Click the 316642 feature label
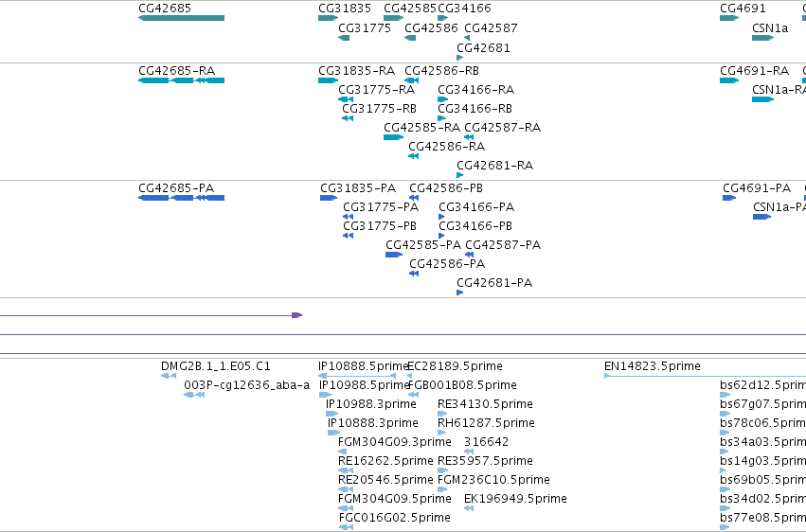This screenshot has width=806, height=532. (486, 443)
